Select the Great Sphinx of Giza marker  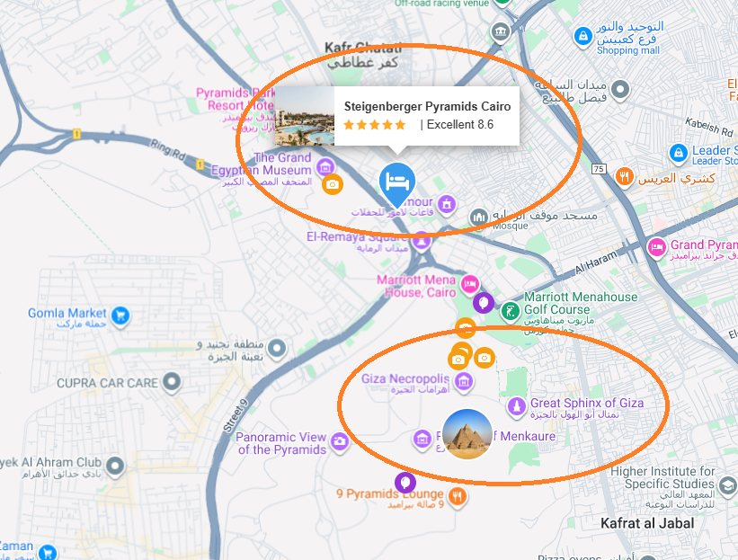(x=516, y=406)
